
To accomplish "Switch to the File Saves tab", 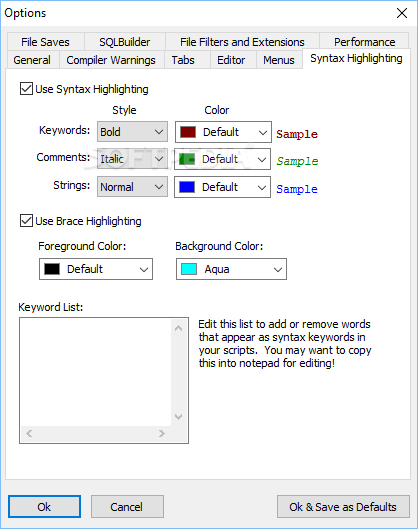I will click(45, 42).
